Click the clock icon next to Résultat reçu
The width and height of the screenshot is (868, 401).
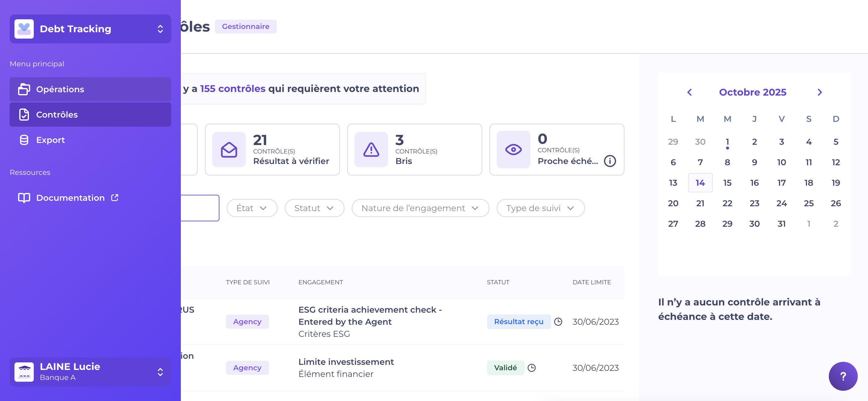pyautogui.click(x=558, y=321)
